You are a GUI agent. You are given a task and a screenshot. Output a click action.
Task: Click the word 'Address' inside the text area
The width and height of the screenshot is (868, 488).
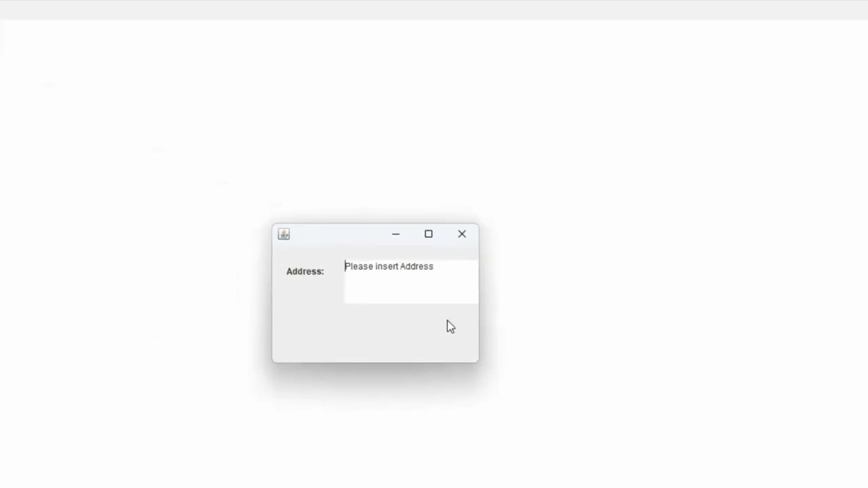(416, 266)
